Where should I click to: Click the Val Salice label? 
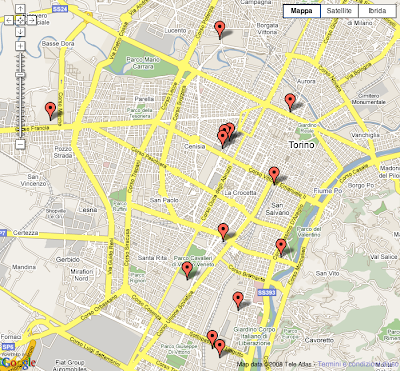point(384,257)
